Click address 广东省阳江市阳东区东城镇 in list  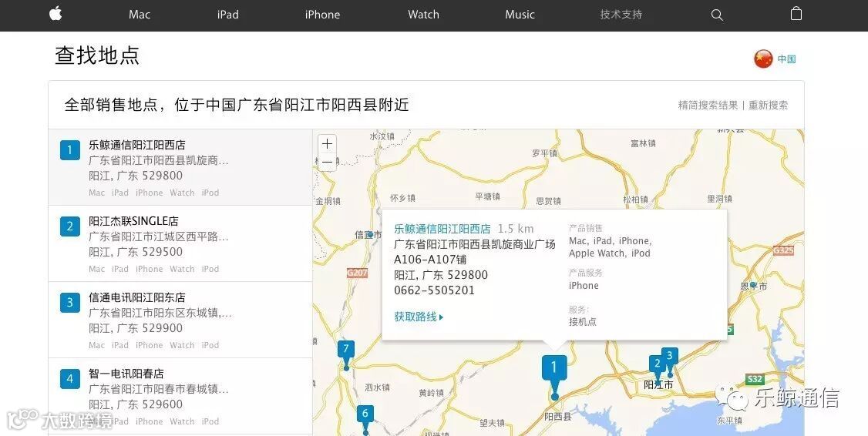tap(160, 314)
